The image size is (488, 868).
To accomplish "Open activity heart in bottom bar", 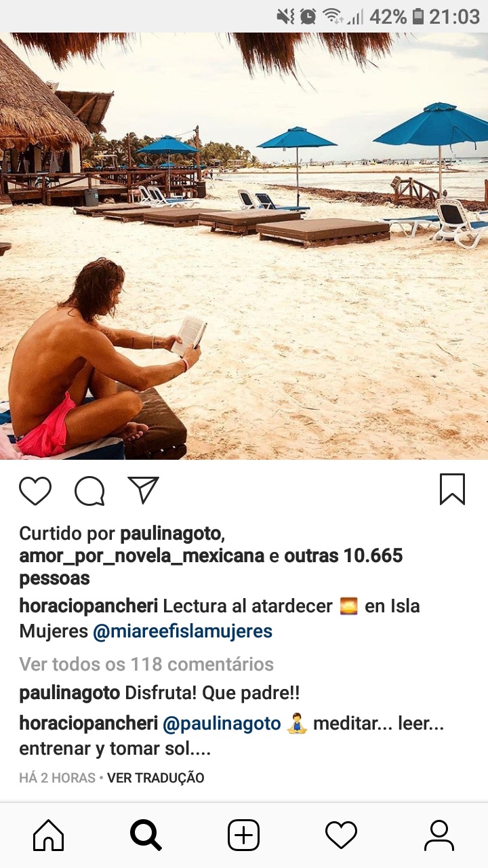I will click(x=341, y=835).
